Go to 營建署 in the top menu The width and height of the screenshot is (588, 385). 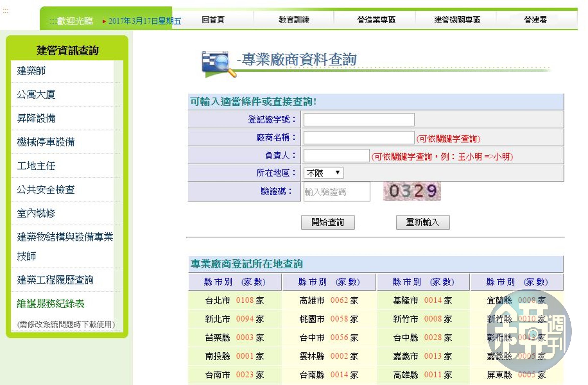click(535, 20)
